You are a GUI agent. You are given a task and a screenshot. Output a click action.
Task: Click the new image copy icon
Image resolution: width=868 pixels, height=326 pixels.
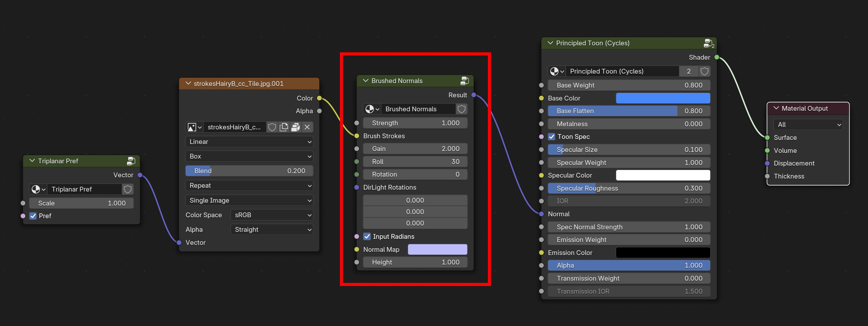[x=284, y=127]
